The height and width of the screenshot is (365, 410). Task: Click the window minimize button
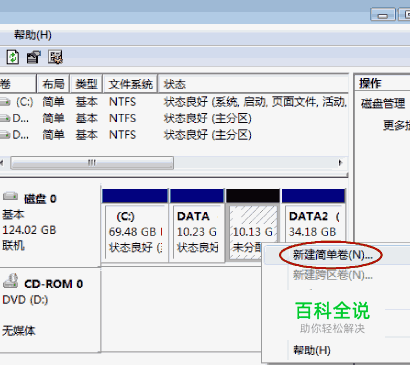click(x=383, y=15)
